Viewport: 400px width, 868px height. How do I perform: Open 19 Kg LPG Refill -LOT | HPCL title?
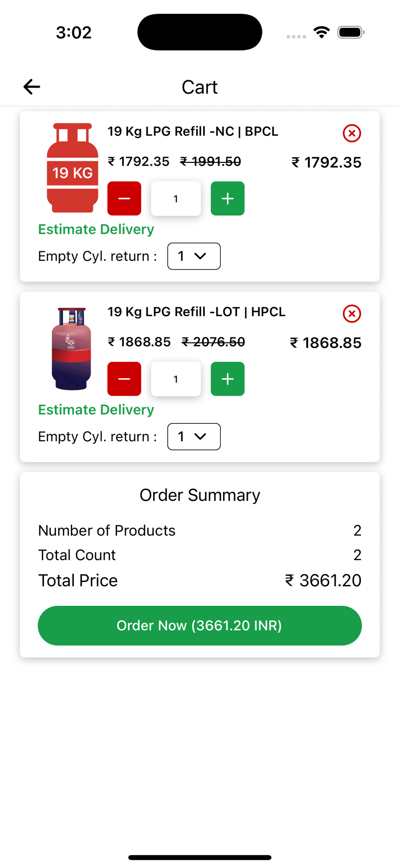(196, 312)
